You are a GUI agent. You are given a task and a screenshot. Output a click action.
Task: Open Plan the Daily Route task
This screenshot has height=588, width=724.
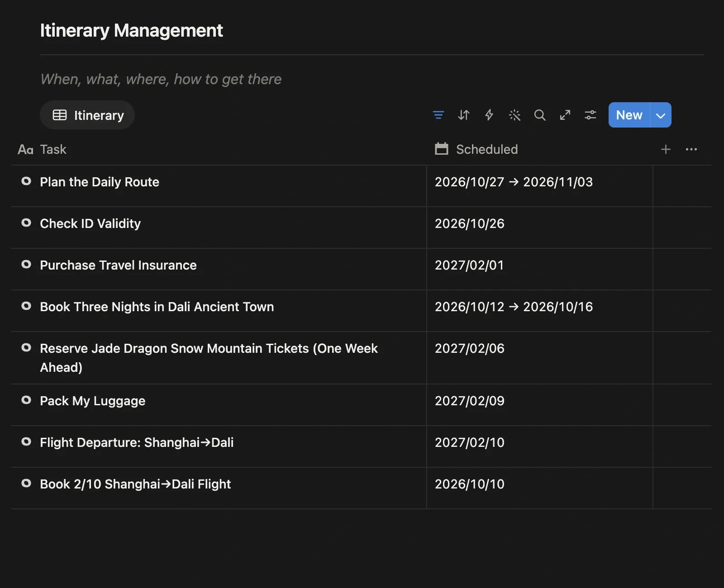[x=100, y=182]
